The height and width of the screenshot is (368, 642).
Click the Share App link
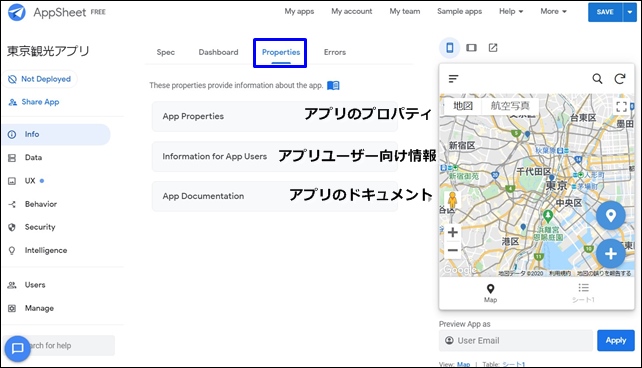(x=34, y=102)
